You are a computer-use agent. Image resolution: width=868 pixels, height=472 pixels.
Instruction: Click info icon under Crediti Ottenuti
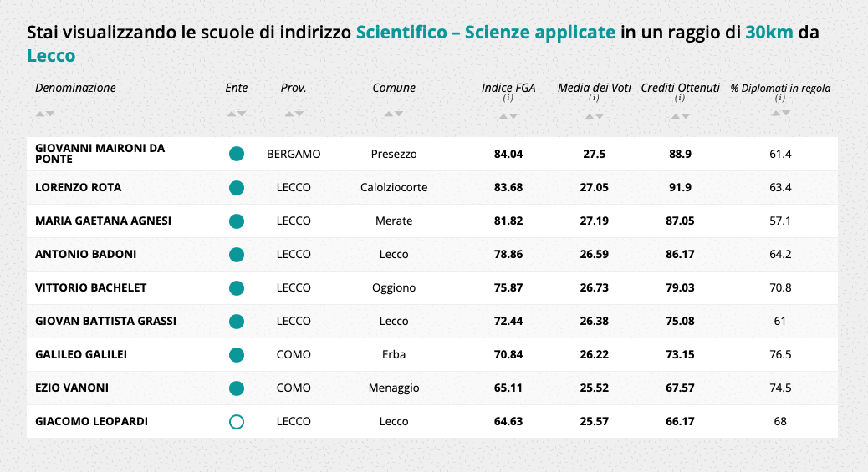[x=680, y=99]
